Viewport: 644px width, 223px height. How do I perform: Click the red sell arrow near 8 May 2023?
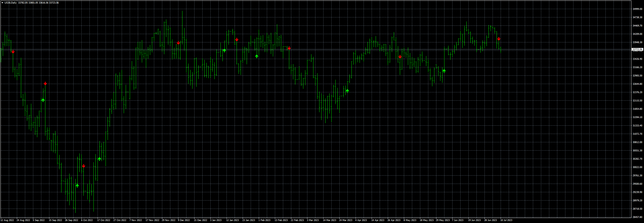400,57
